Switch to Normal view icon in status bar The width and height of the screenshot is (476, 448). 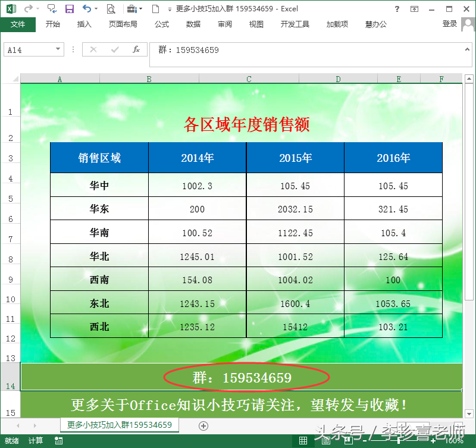(303, 440)
